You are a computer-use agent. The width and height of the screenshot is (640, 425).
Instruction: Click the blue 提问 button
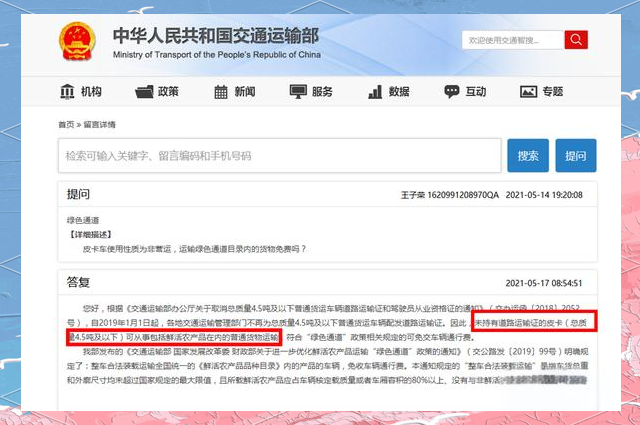[576, 156]
